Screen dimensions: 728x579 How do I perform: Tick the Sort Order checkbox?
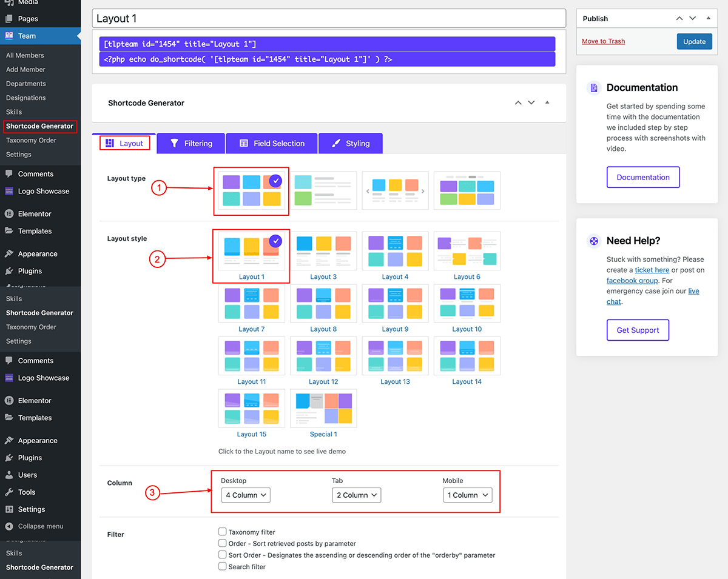(x=223, y=555)
